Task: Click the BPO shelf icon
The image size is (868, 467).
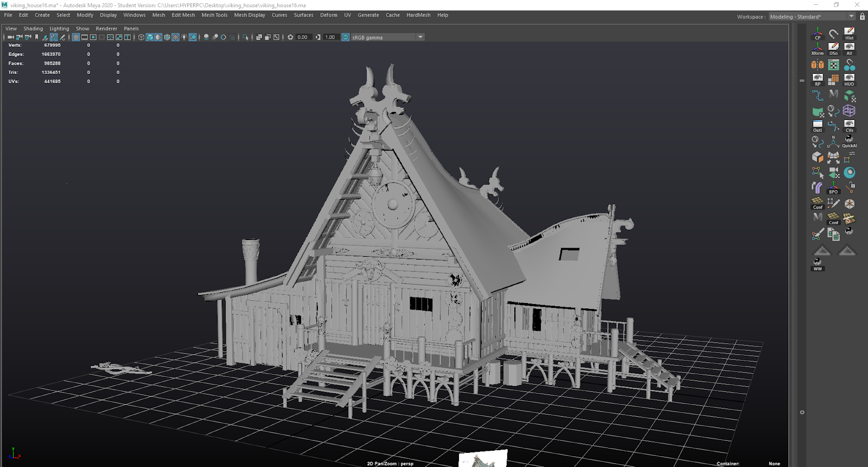Action: pyautogui.click(x=833, y=188)
